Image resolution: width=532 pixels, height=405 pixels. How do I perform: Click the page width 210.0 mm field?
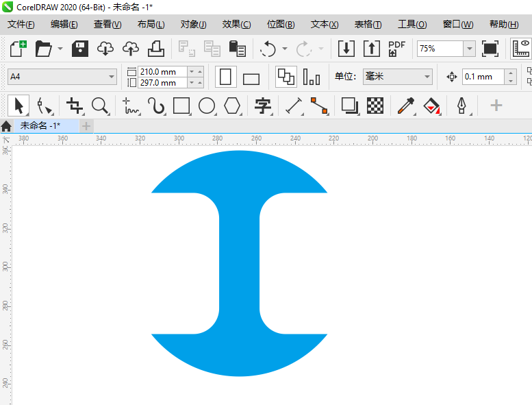pos(162,72)
